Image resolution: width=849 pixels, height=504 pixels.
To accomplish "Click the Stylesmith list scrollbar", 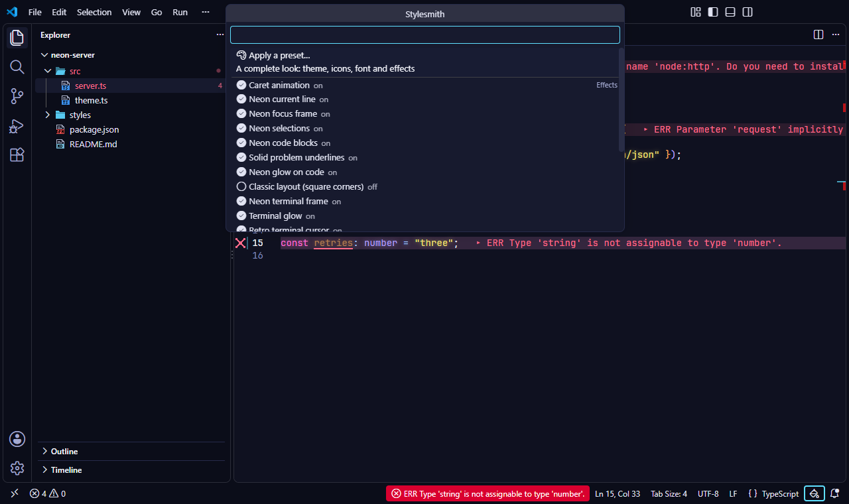I will (x=621, y=99).
